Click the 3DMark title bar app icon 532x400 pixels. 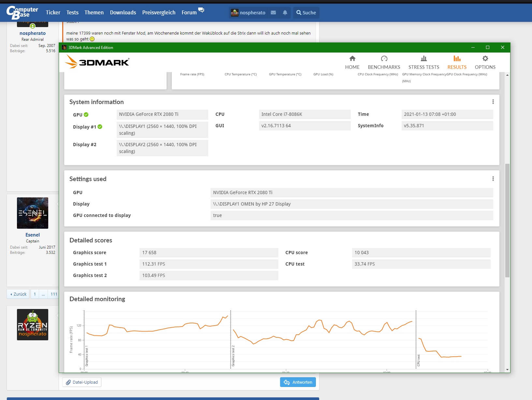pyautogui.click(x=64, y=47)
